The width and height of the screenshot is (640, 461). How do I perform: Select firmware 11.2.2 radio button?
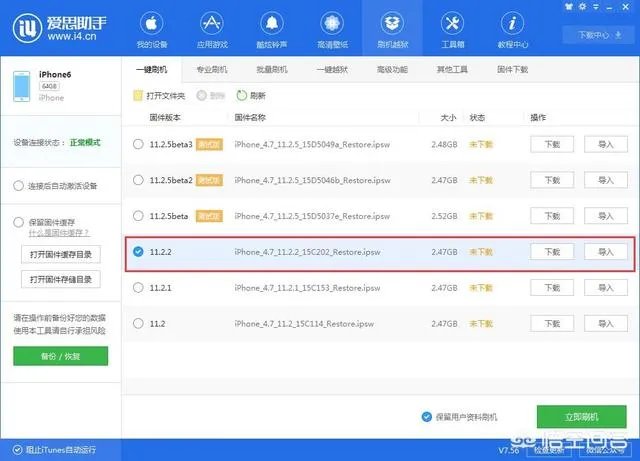138,252
